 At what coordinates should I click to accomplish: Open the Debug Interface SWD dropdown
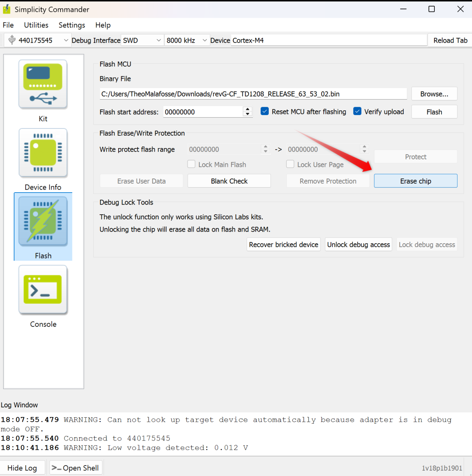(x=158, y=40)
